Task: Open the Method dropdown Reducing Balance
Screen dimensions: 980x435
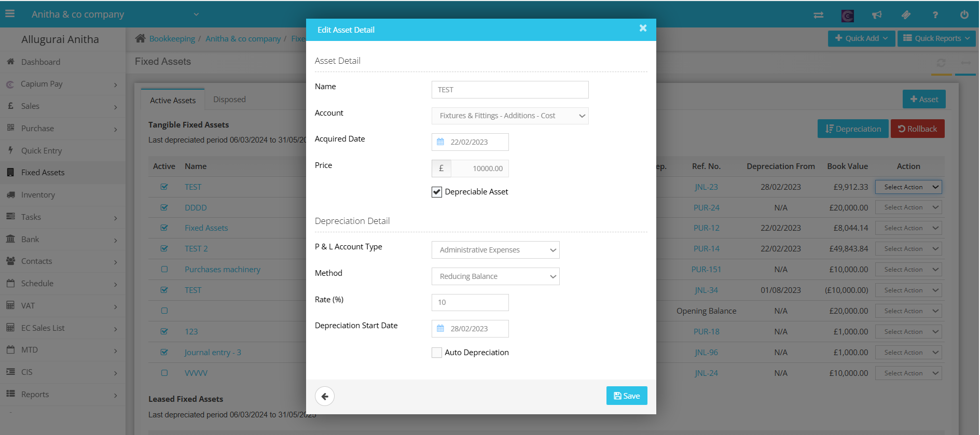Action: [495, 276]
